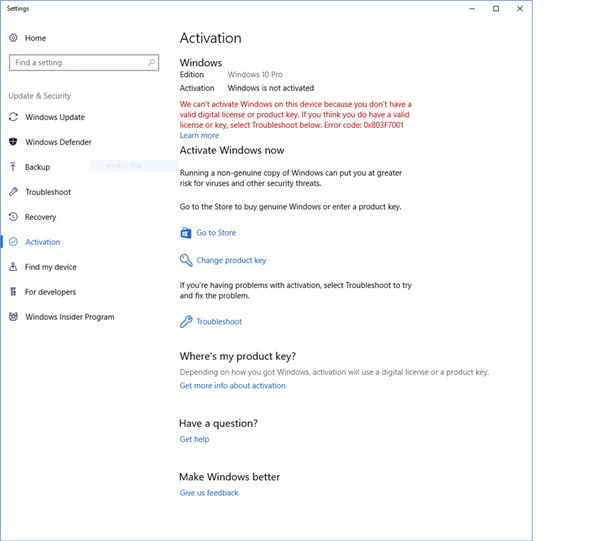Screen dimensions: 600x541
Task: Open Get more info about activation
Action: (x=232, y=386)
